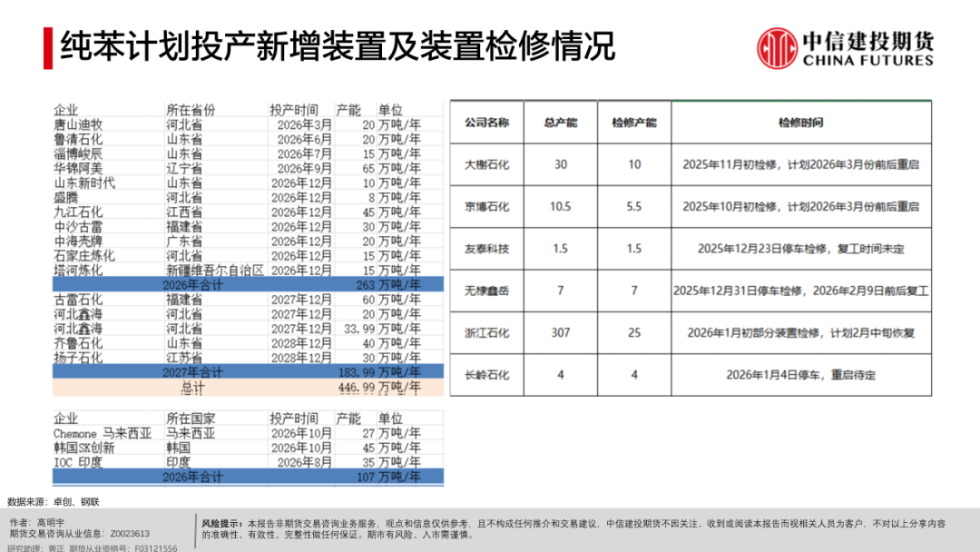The width and height of the screenshot is (980, 552).
Task: Select 2025年12月23日停车检修 schedule cell
Action: pos(801,249)
